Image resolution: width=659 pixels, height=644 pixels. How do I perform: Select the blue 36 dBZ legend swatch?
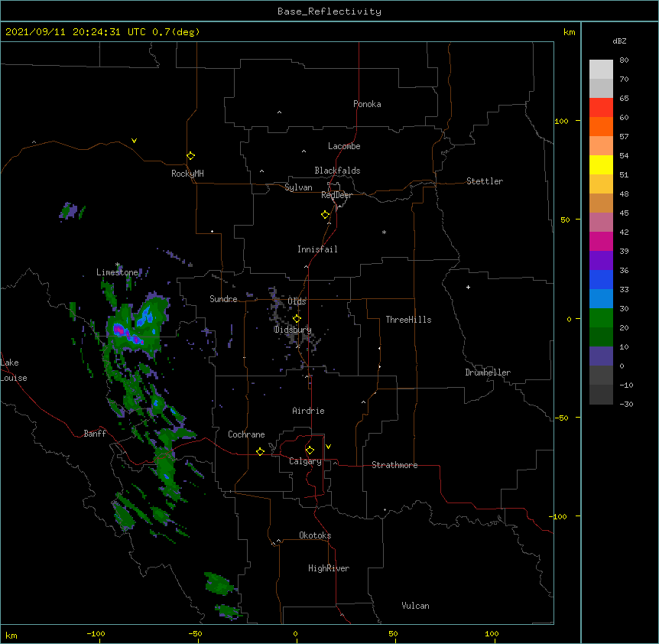601,279
